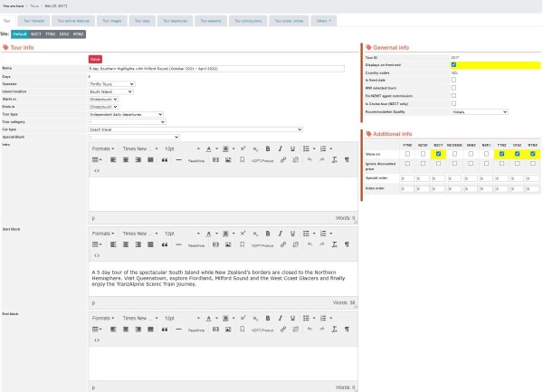
Task: Clear formatting in the Start blurb editor
Action: click(x=334, y=244)
